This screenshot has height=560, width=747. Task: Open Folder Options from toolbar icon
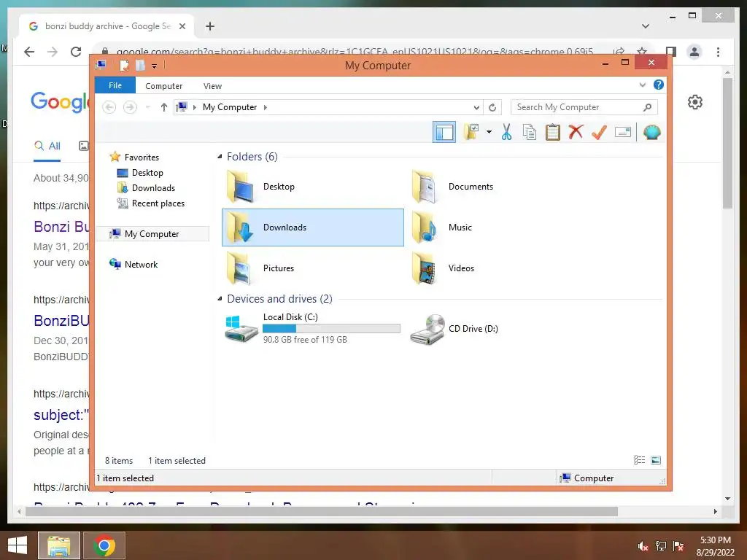tap(472, 132)
